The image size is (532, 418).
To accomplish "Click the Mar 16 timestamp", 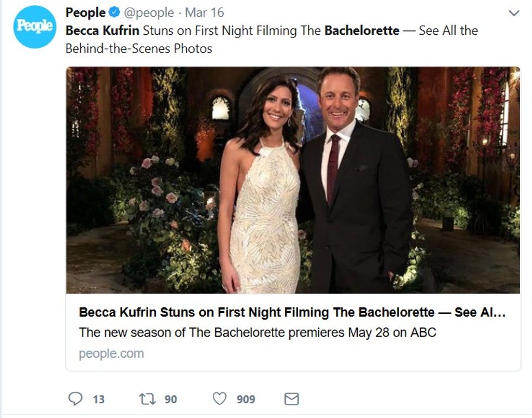I will (204, 12).
